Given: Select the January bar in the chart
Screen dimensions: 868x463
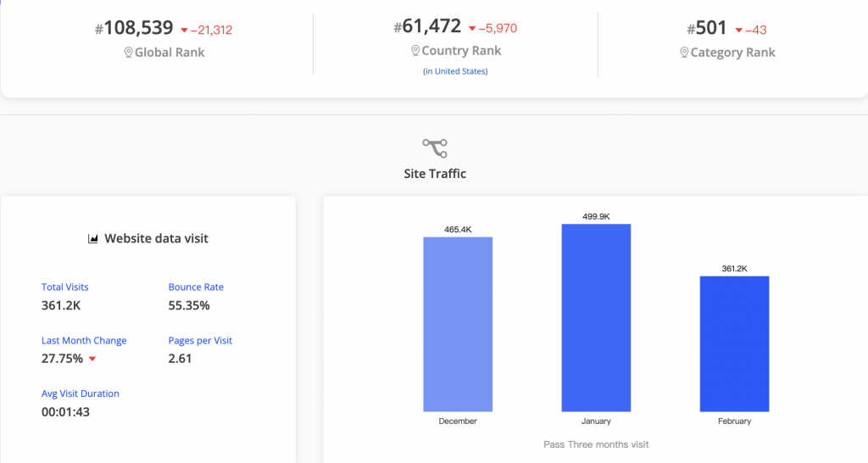Looking at the screenshot, I should point(596,318).
